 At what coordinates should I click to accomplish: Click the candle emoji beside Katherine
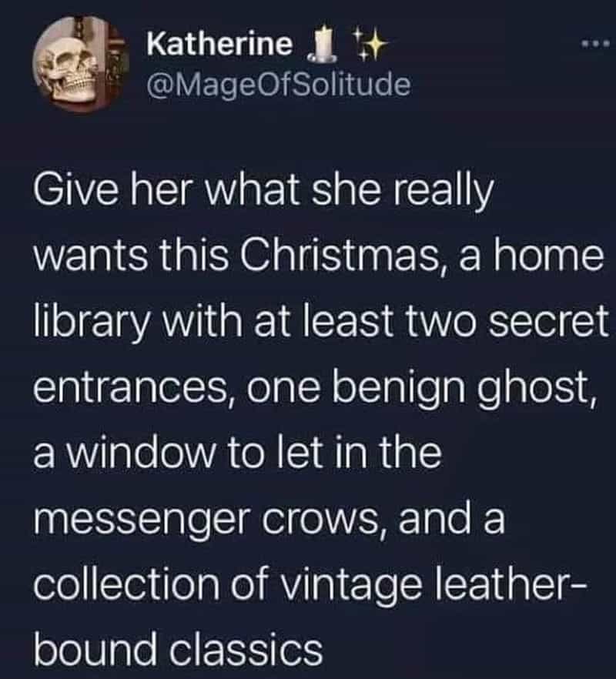pos(322,45)
